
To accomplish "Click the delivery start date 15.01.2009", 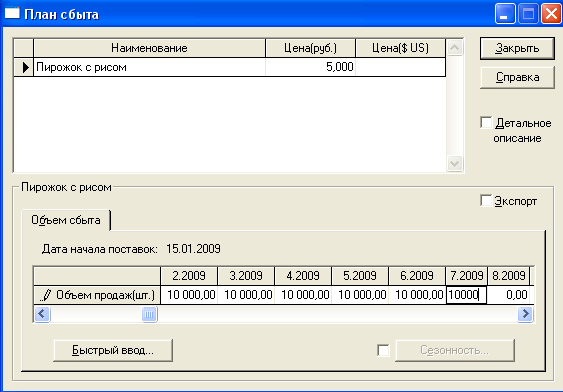I will click(x=193, y=249).
